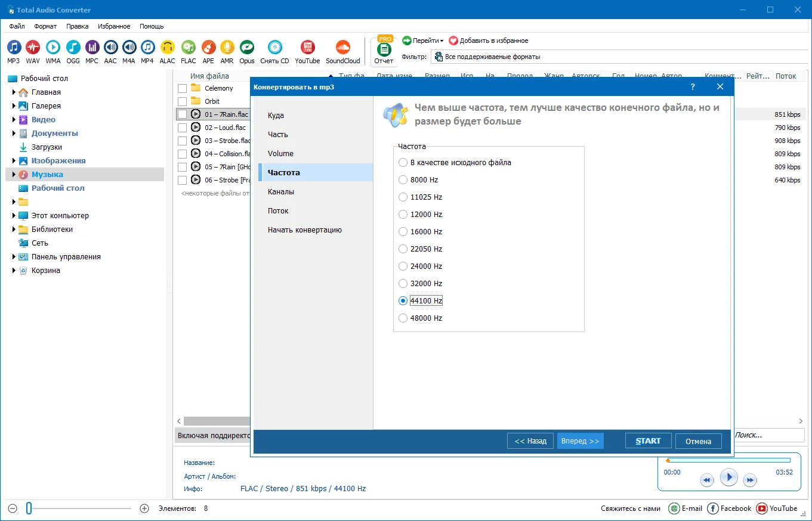The height and width of the screenshot is (521, 812).
Task: Choose the FLAC converter icon
Action: tap(189, 48)
